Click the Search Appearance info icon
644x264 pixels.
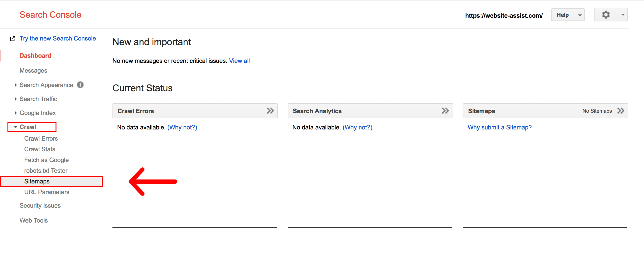tap(80, 85)
